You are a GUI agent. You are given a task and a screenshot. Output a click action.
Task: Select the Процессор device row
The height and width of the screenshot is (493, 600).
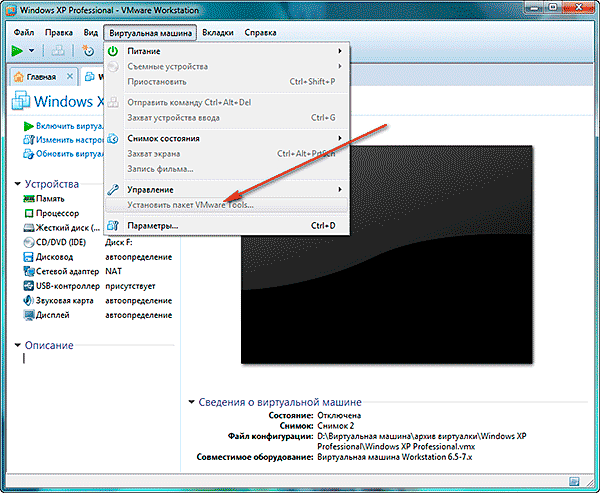pyautogui.click(x=98, y=213)
